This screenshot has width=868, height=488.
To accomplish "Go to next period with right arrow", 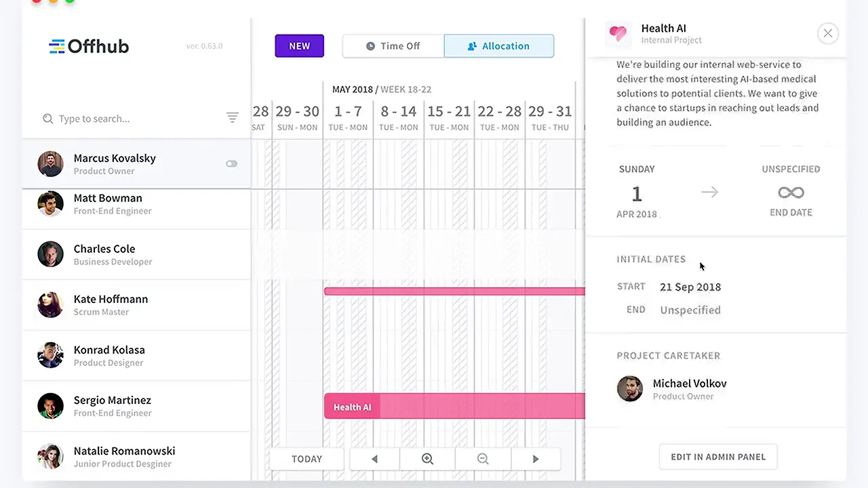I will click(536, 459).
